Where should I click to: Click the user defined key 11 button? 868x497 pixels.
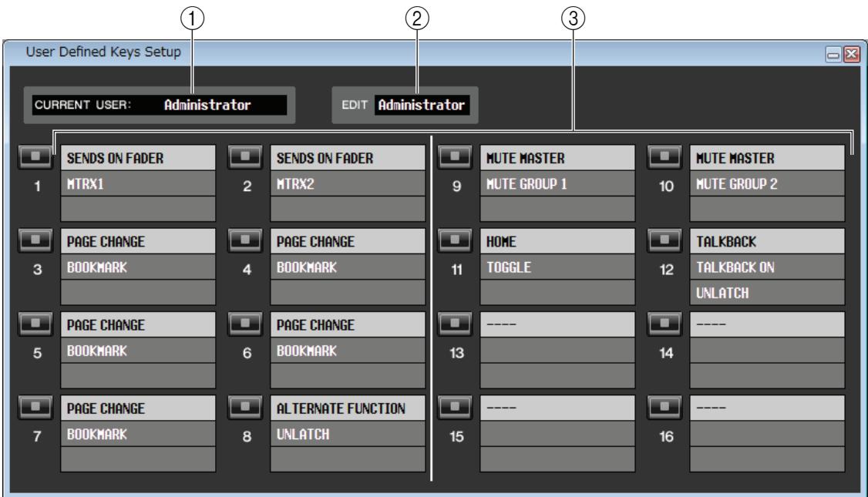point(455,240)
